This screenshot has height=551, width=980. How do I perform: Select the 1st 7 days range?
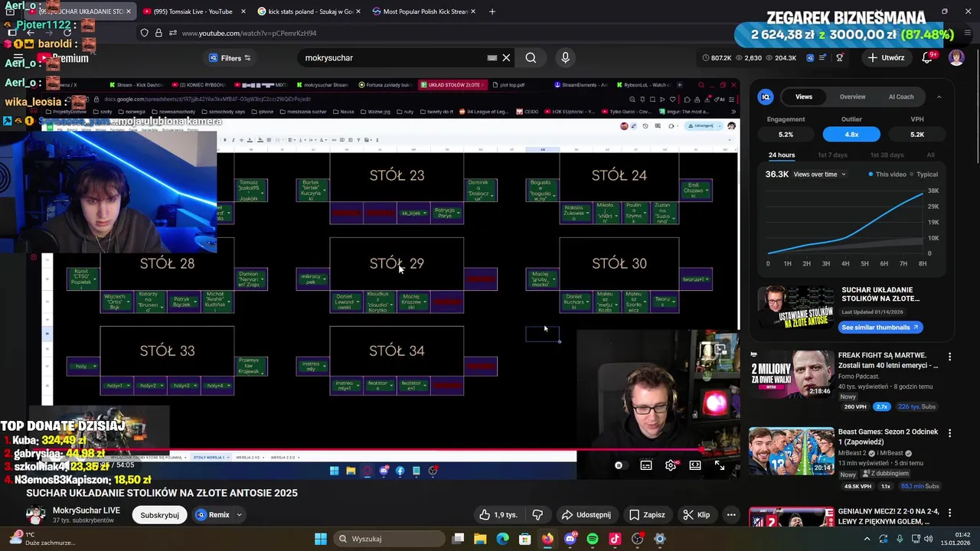832,155
